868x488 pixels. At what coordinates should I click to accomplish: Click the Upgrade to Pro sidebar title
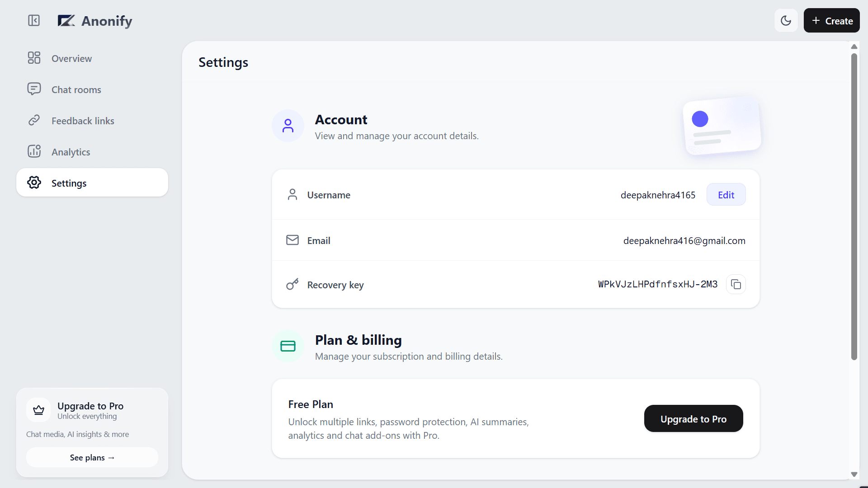90,406
